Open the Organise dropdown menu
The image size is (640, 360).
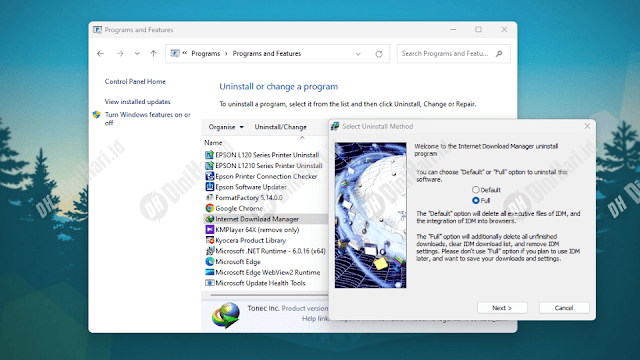click(x=226, y=127)
